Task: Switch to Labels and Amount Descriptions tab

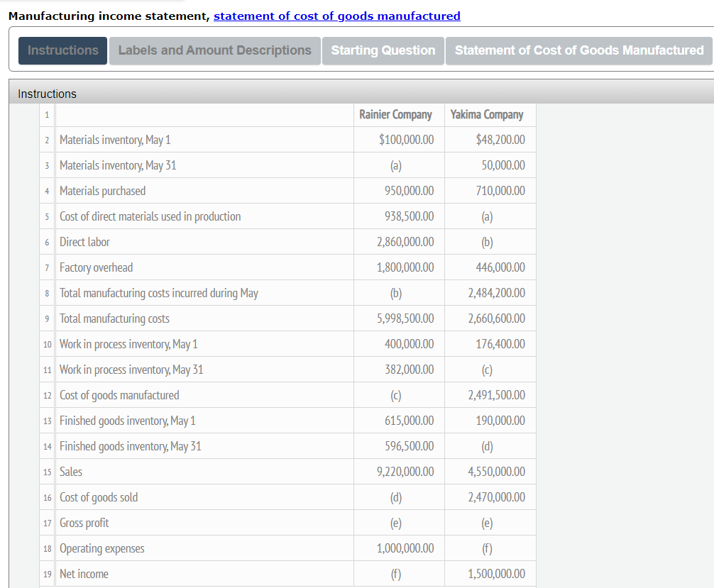Action: [215, 50]
